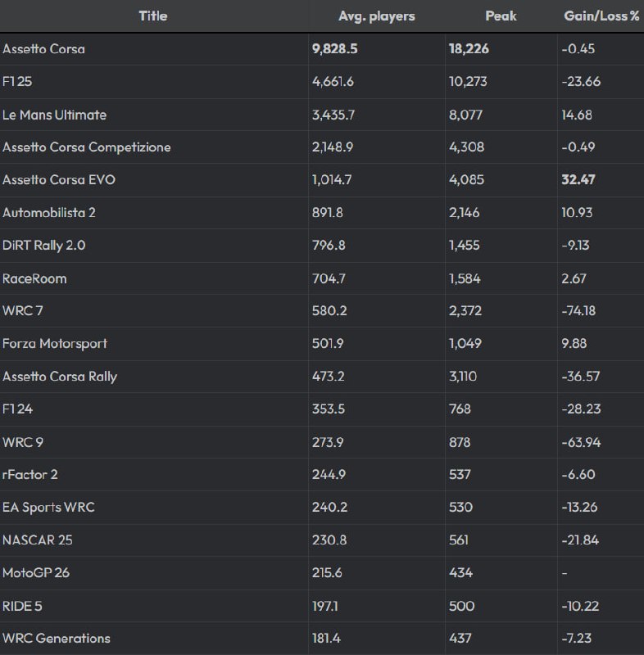Click peak value 2,146
This screenshot has width=644, height=655.
click(x=464, y=213)
